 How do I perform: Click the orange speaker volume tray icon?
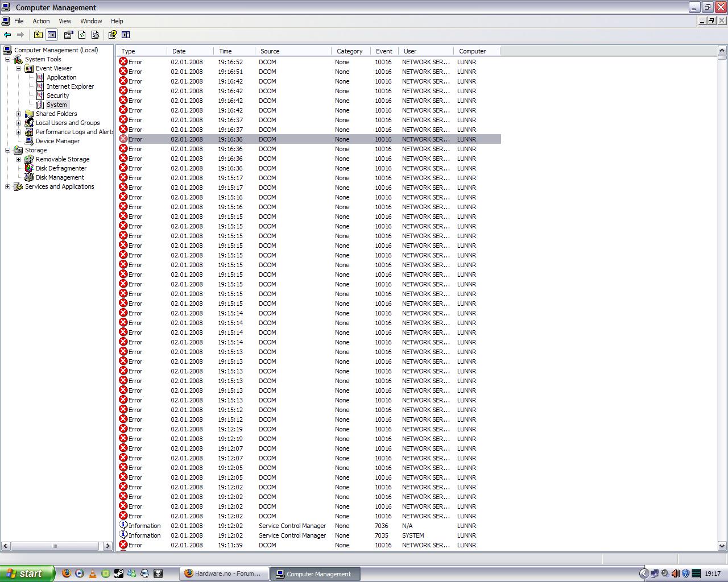[x=676, y=573]
